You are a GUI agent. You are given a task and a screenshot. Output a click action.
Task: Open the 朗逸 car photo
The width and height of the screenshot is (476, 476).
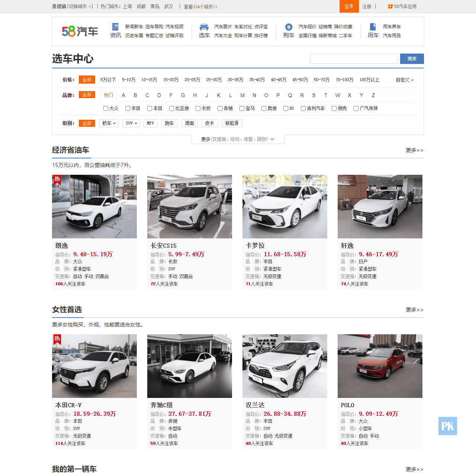(x=94, y=206)
